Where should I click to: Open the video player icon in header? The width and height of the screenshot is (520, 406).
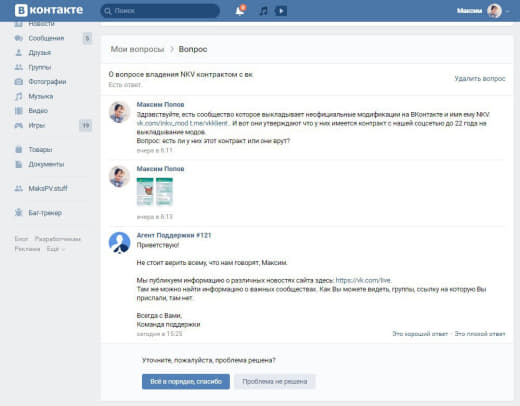pos(281,11)
